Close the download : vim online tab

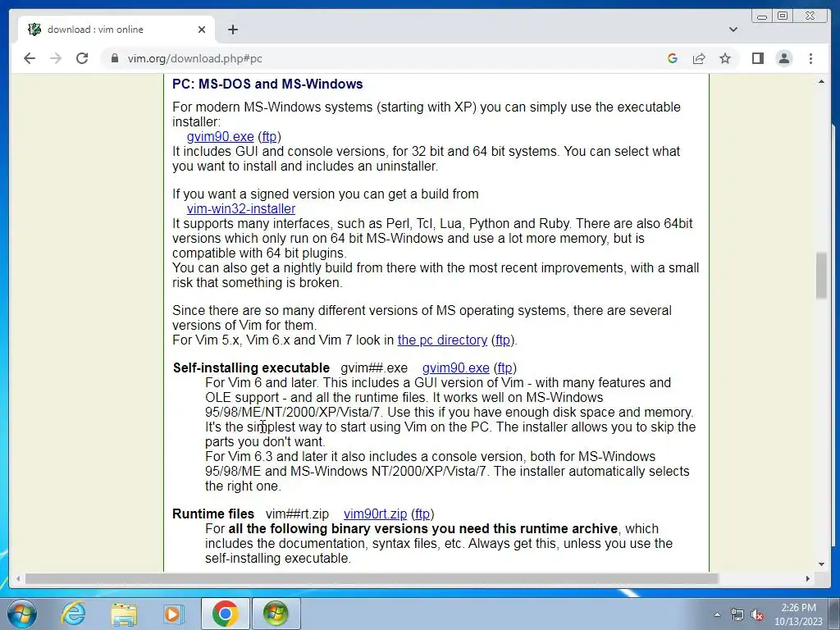tap(202, 30)
